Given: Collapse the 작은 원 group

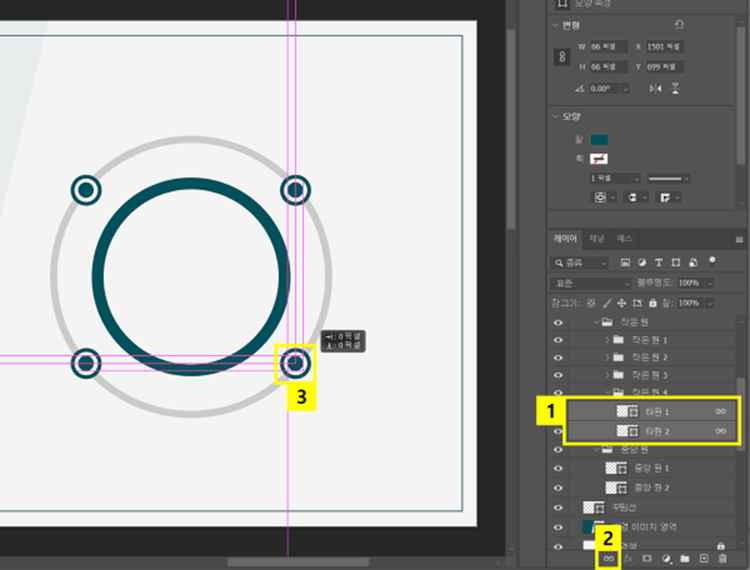Looking at the screenshot, I should (x=596, y=322).
